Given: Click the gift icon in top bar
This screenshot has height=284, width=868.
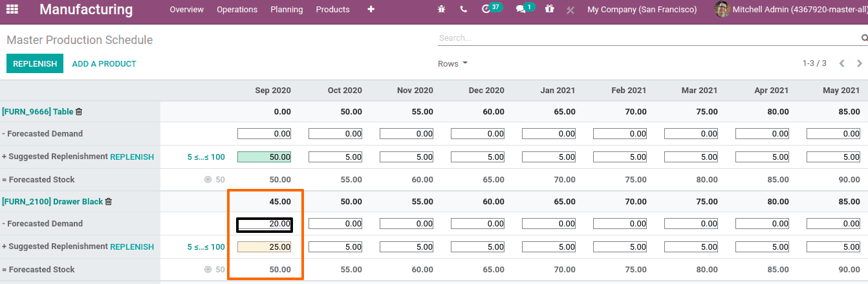Looking at the screenshot, I should pos(549,10).
